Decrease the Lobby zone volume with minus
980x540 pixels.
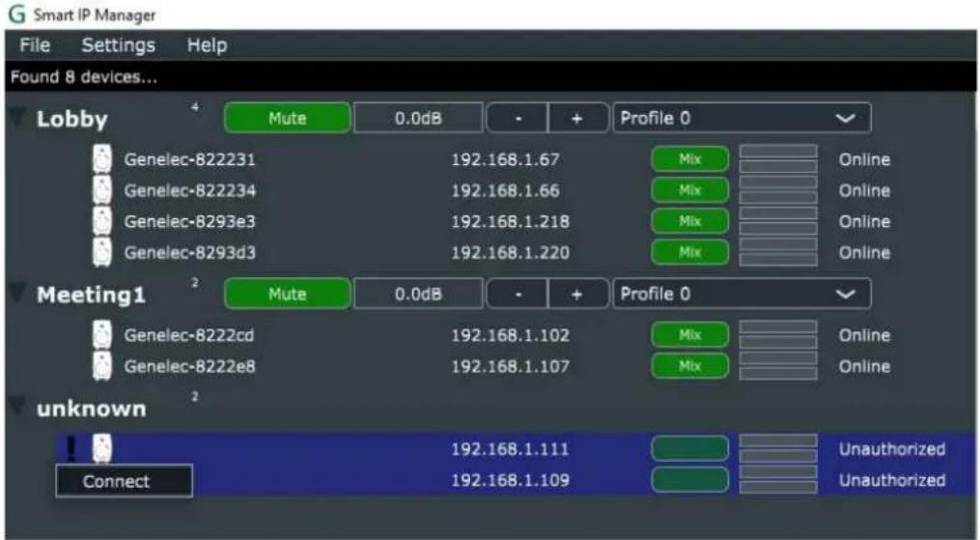point(518,118)
